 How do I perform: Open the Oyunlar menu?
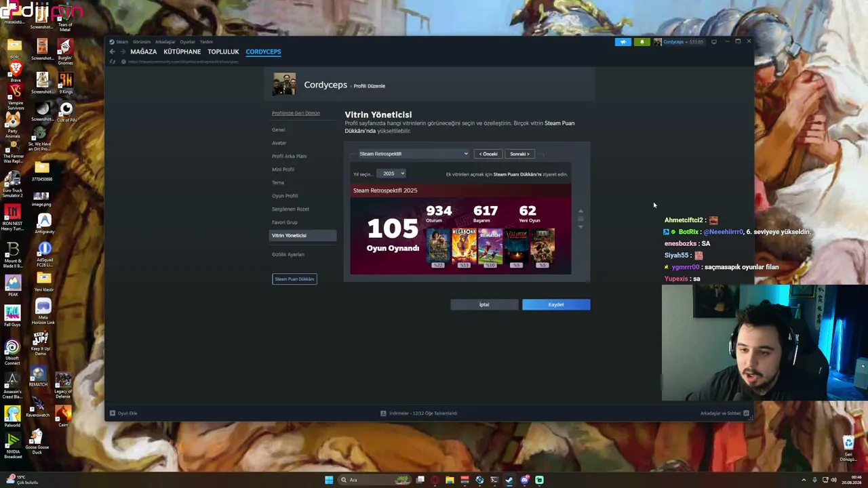tap(187, 42)
